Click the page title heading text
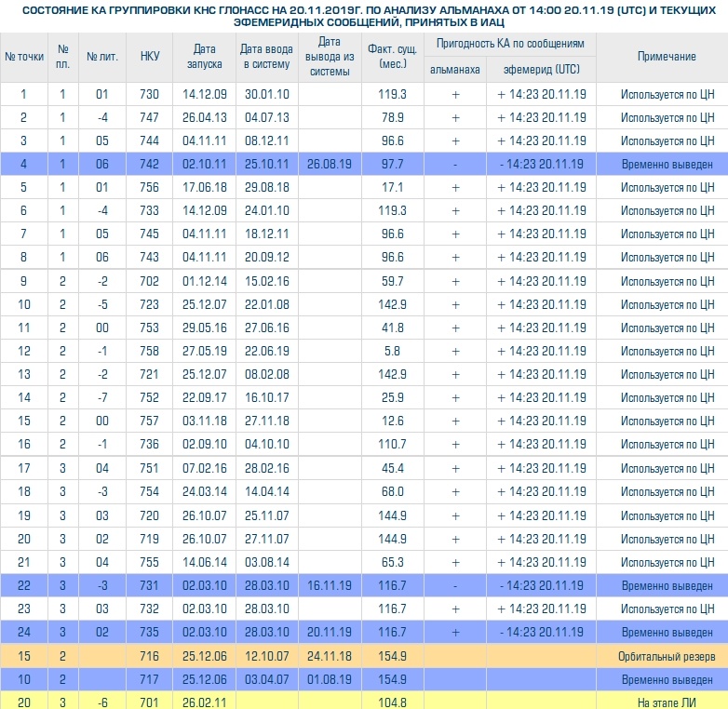The height and width of the screenshot is (709, 728). tap(369, 16)
